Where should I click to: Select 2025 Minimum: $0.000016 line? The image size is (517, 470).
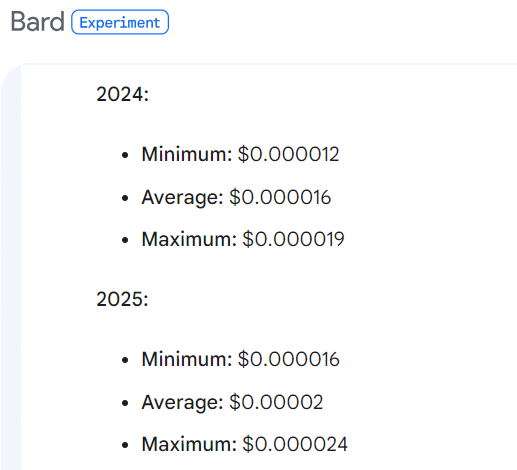pos(240,359)
